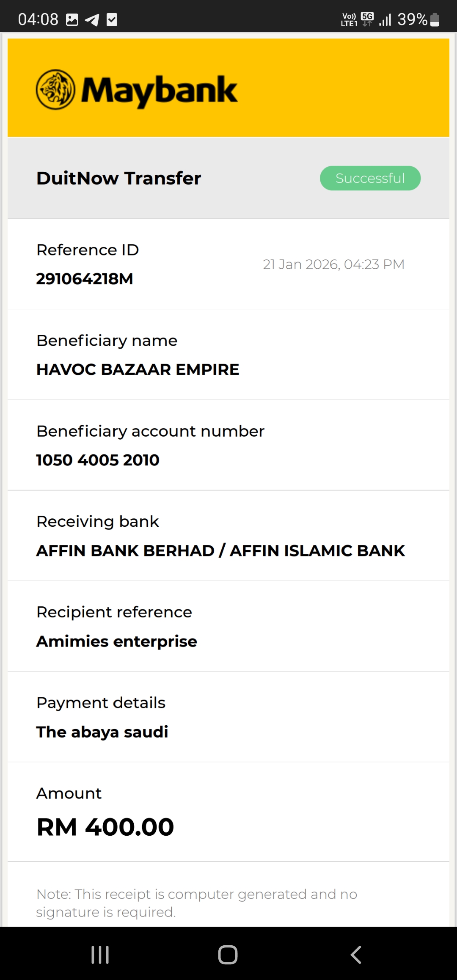
Task: Tap beneficiary name HAVOC BAZAAR EMPIRE
Action: pos(138,369)
